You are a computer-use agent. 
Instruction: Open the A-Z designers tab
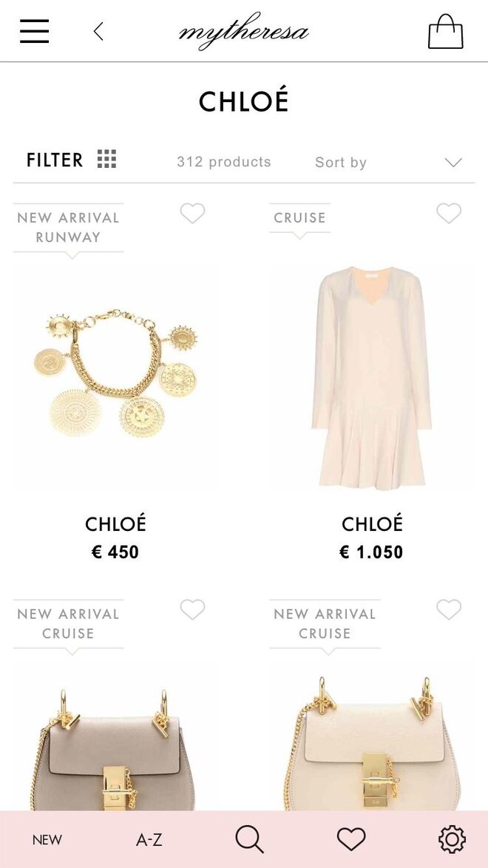tap(149, 840)
